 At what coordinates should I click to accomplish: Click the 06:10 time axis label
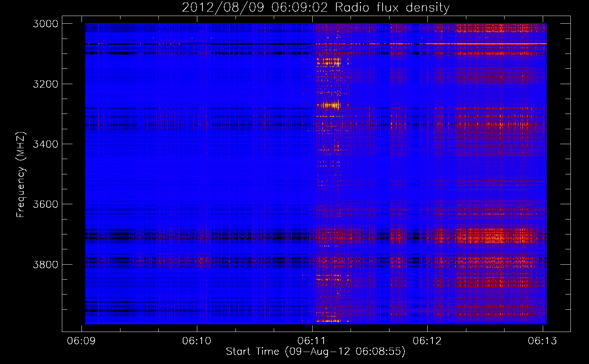(197, 341)
